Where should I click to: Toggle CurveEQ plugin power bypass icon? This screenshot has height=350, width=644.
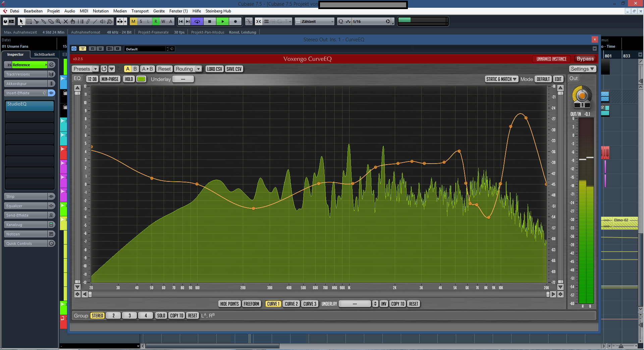(74, 49)
